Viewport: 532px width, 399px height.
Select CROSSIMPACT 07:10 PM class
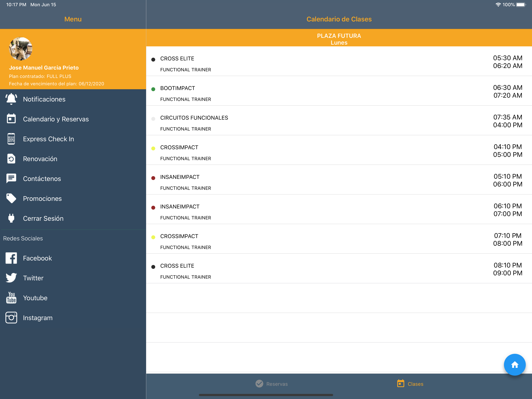point(339,239)
